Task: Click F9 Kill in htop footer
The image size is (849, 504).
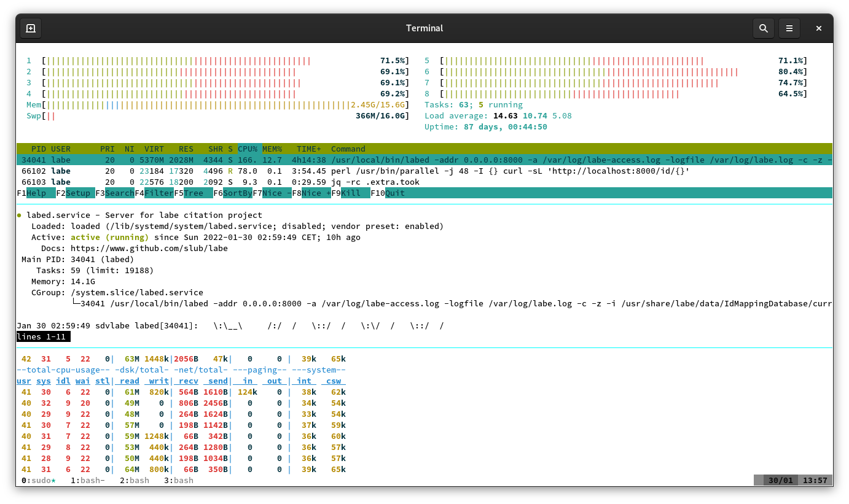Action: [351, 193]
